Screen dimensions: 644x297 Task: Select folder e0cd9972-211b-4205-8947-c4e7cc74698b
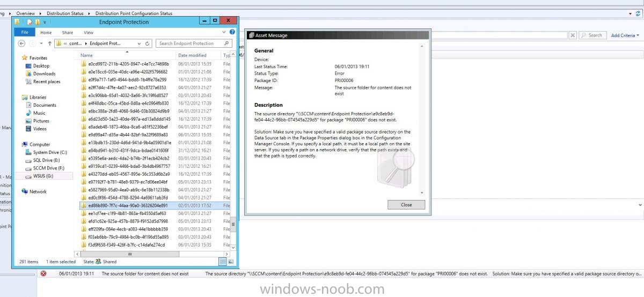[128, 63]
